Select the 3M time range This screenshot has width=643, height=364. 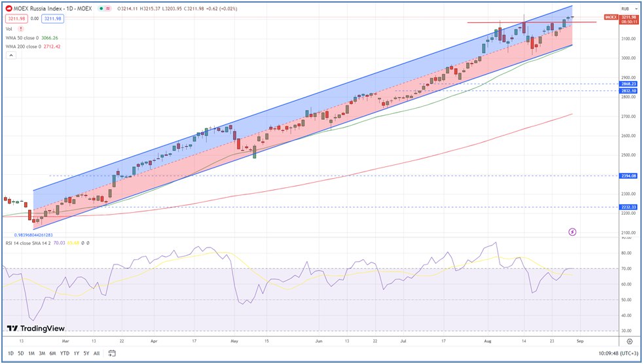coord(42,354)
